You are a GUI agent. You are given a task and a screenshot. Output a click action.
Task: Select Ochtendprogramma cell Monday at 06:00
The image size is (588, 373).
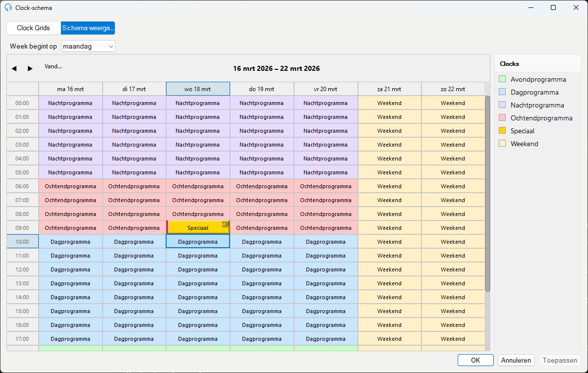pos(70,186)
